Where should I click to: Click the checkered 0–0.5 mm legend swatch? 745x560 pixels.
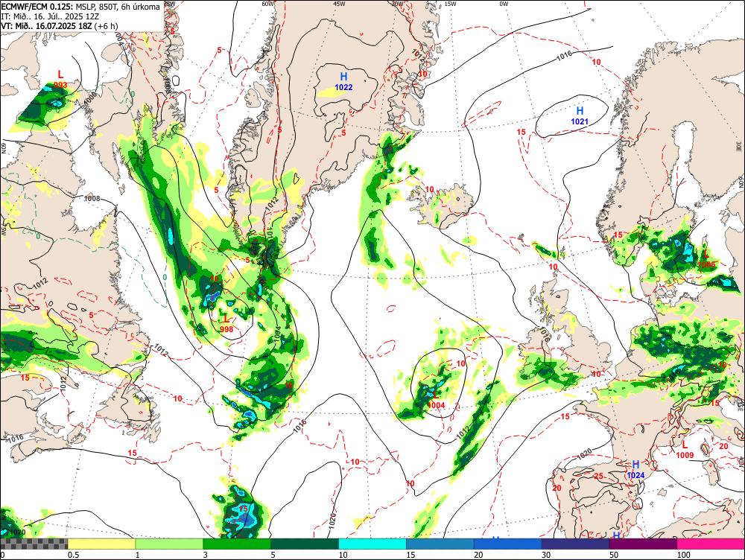(34, 544)
